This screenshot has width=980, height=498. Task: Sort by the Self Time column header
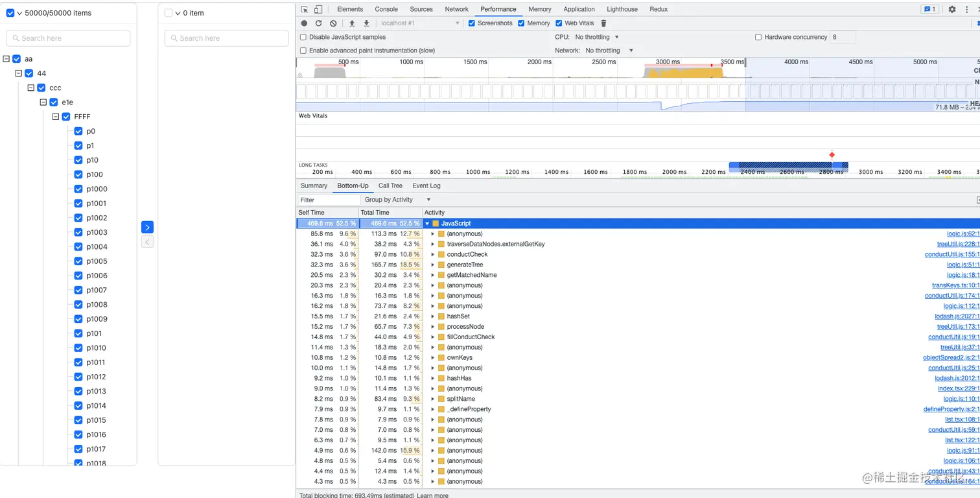click(327, 213)
